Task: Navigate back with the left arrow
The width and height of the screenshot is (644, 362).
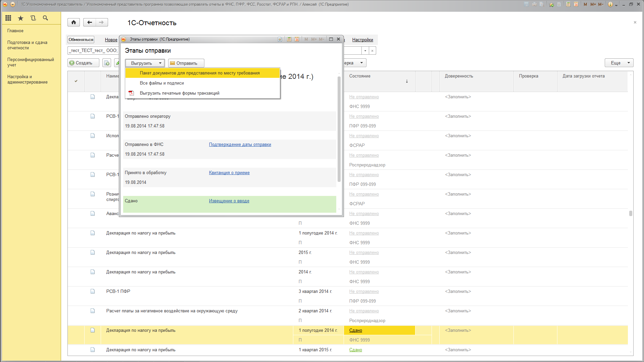Action: 89,22
